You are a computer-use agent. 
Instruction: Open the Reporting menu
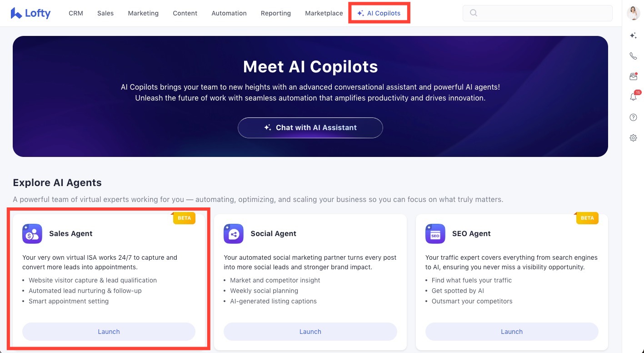point(276,13)
